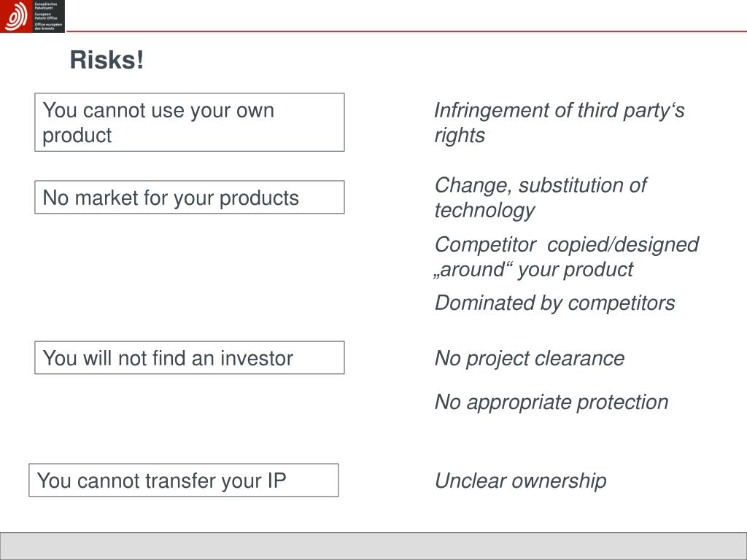Select the 'You cannot transfer your IP' box
This screenshot has width=747, height=560.
click(184, 480)
